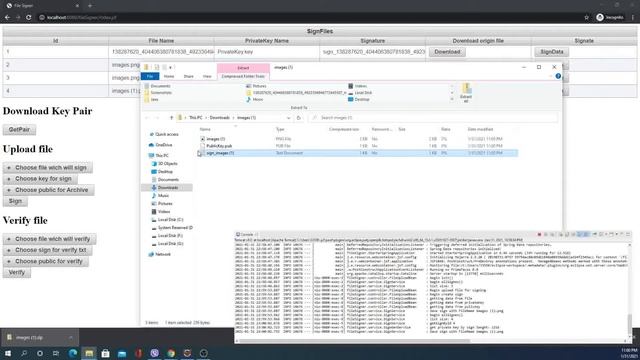Click the Chrome address bar URL
Image resolution: width=640 pixels, height=360 pixels.
click(82, 18)
